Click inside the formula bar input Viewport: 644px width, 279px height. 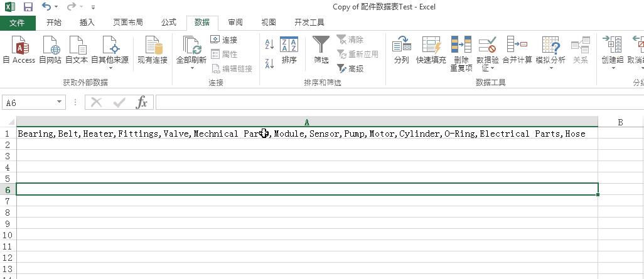[395, 102]
